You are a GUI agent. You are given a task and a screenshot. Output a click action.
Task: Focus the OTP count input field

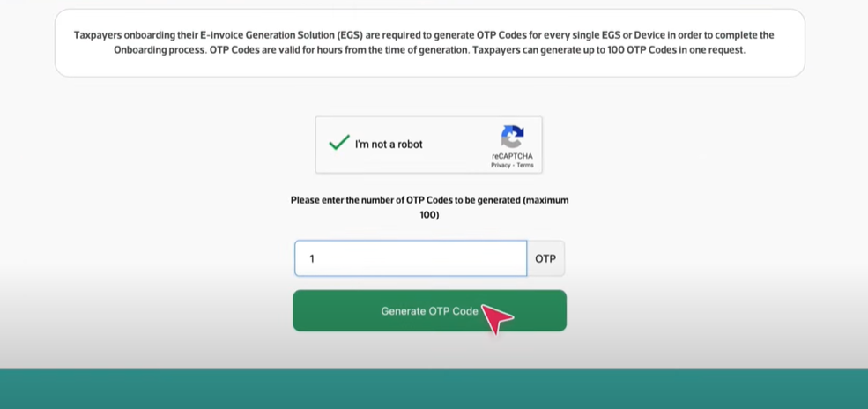411,258
